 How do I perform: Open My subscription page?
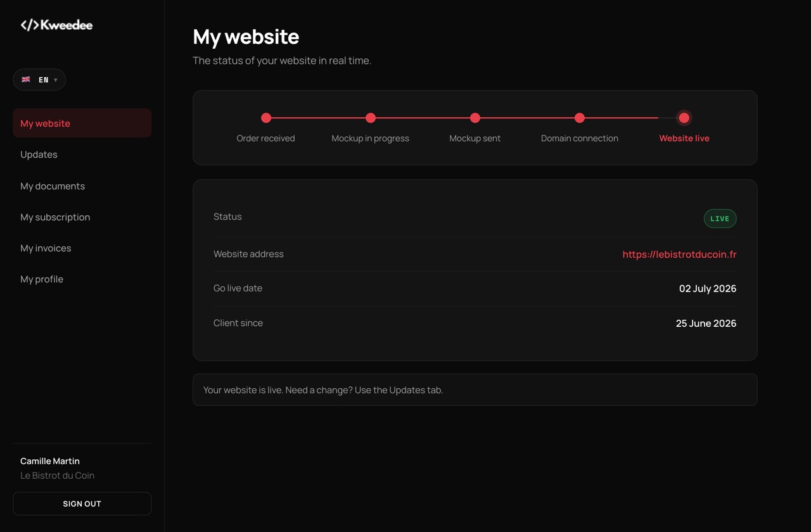point(82,217)
